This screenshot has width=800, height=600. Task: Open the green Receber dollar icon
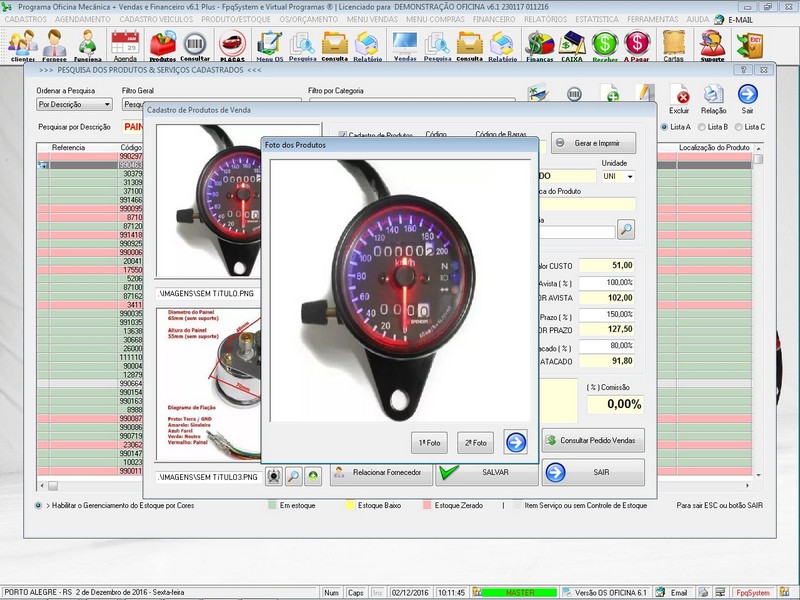605,45
